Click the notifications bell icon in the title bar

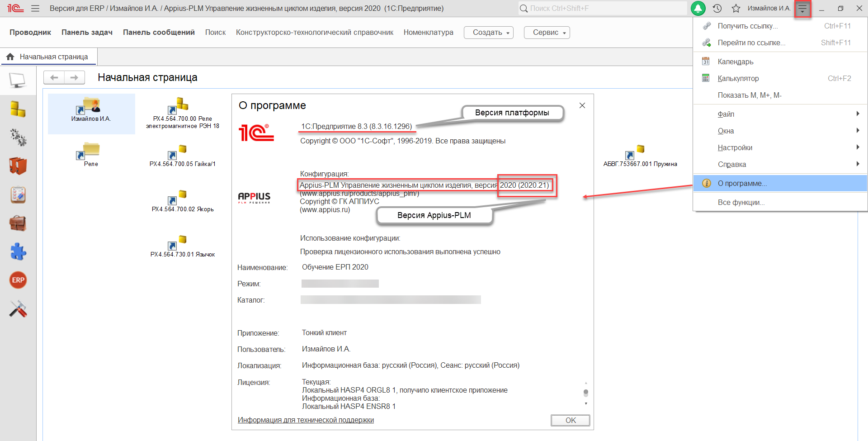coord(698,8)
